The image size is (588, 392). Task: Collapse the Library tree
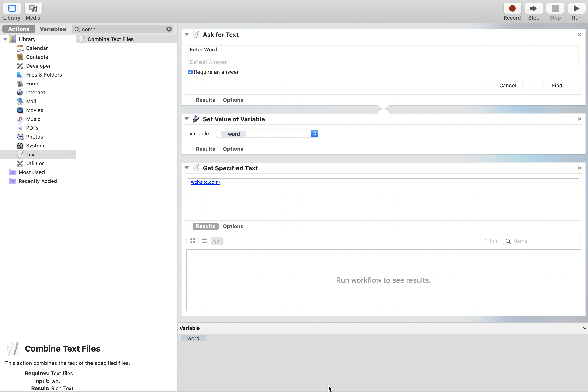click(5, 39)
